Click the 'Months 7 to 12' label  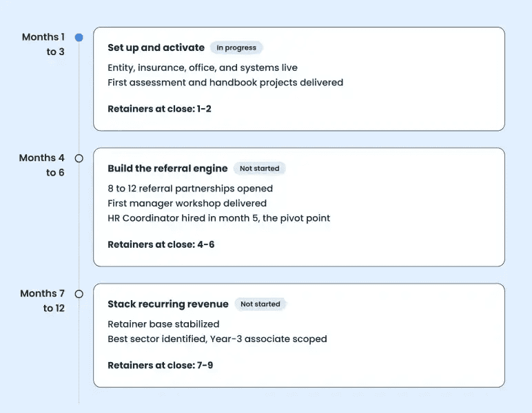click(43, 301)
